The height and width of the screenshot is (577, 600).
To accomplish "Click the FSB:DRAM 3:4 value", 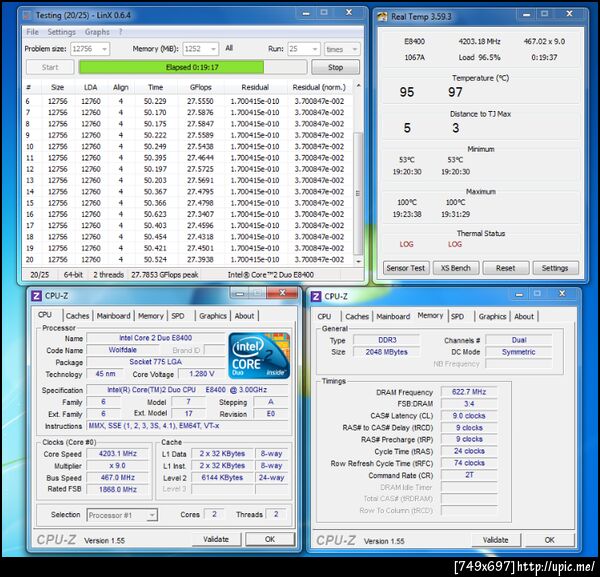I will pyautogui.click(x=469, y=403).
